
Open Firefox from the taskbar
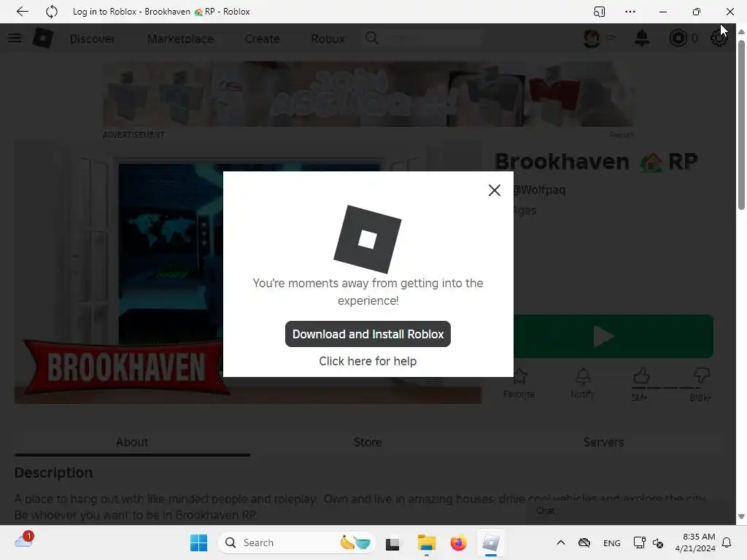tap(458, 542)
